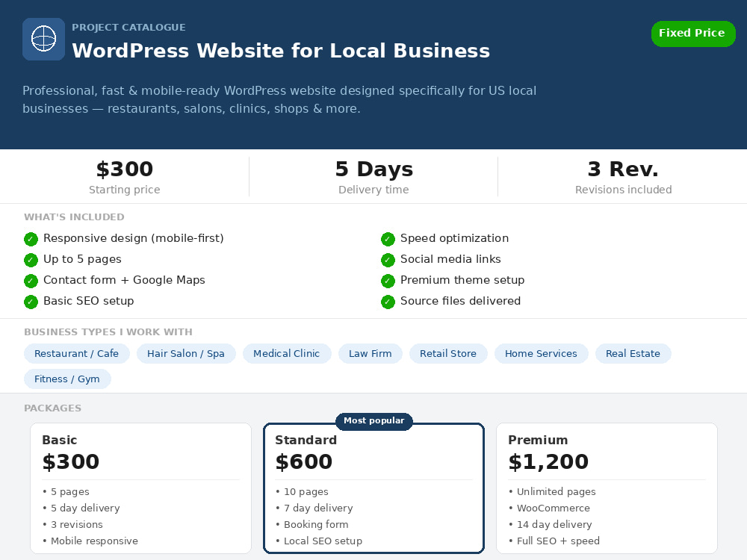Click BUSINESS TYPES I WORK WITH heading

click(108, 332)
